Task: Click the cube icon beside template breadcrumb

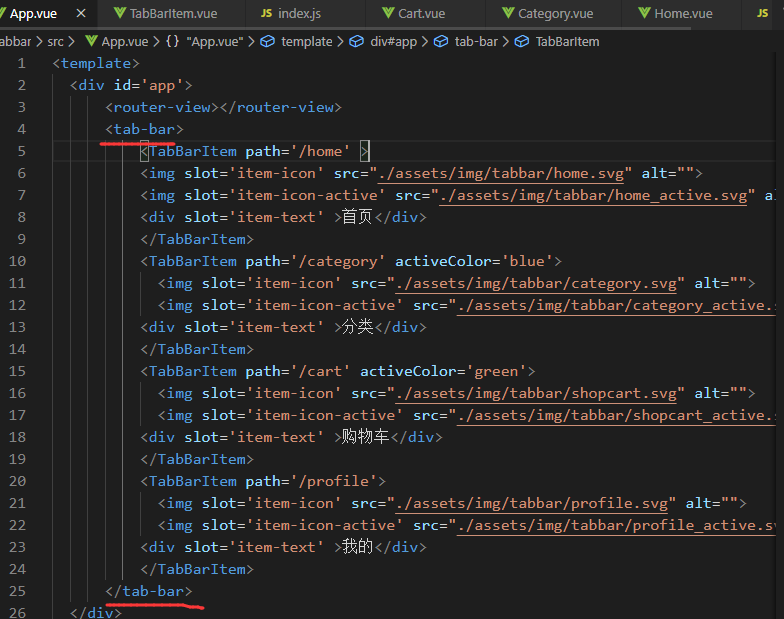Action: coord(267,42)
